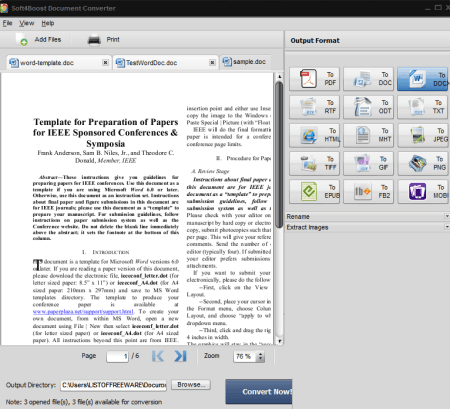The width and height of the screenshot is (450, 409).
Task: Select To PDF output format
Action: 314,79
